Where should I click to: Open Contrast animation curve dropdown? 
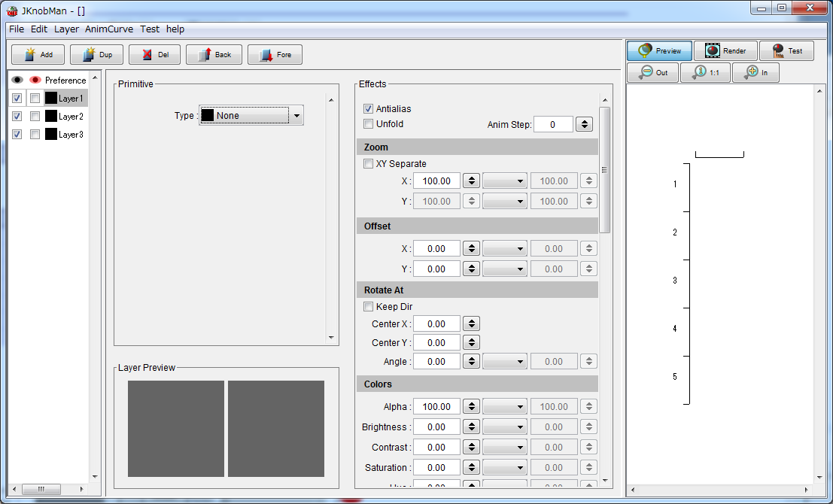pos(505,447)
